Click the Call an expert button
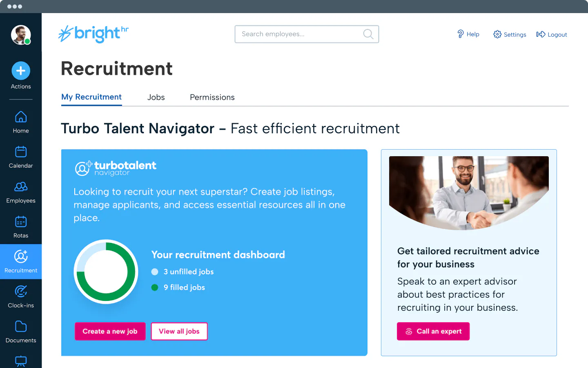 click(x=433, y=331)
